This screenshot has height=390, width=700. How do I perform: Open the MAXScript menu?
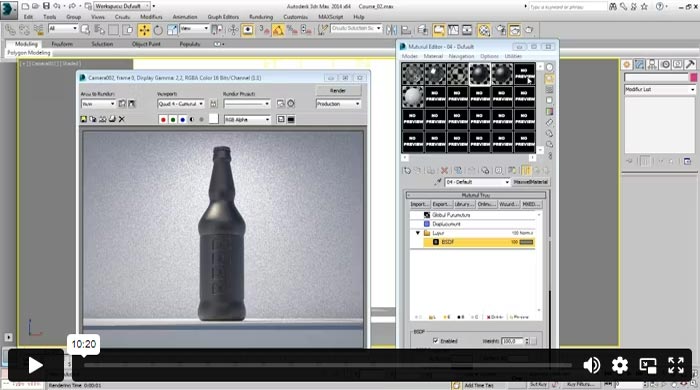click(x=331, y=17)
